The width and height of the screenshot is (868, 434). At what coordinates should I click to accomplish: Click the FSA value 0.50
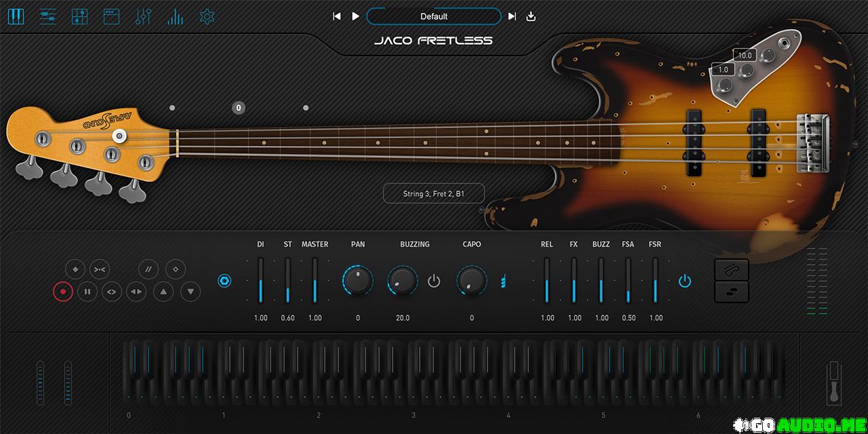pyautogui.click(x=629, y=317)
